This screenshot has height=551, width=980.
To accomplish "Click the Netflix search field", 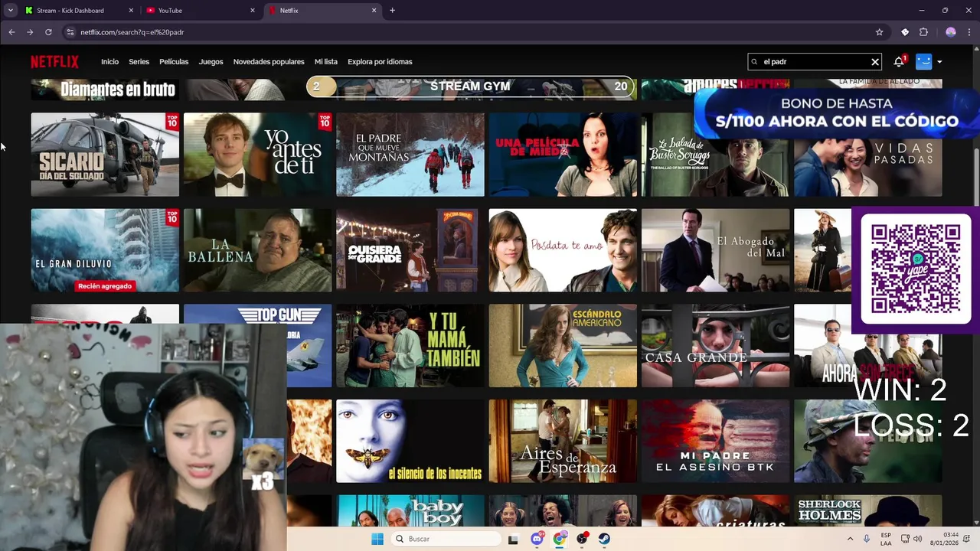I will pos(815,62).
